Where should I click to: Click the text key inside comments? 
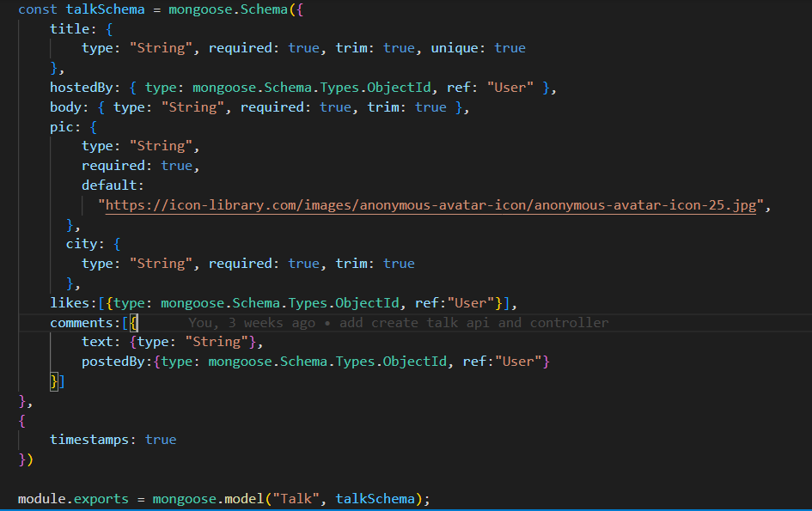(97, 342)
